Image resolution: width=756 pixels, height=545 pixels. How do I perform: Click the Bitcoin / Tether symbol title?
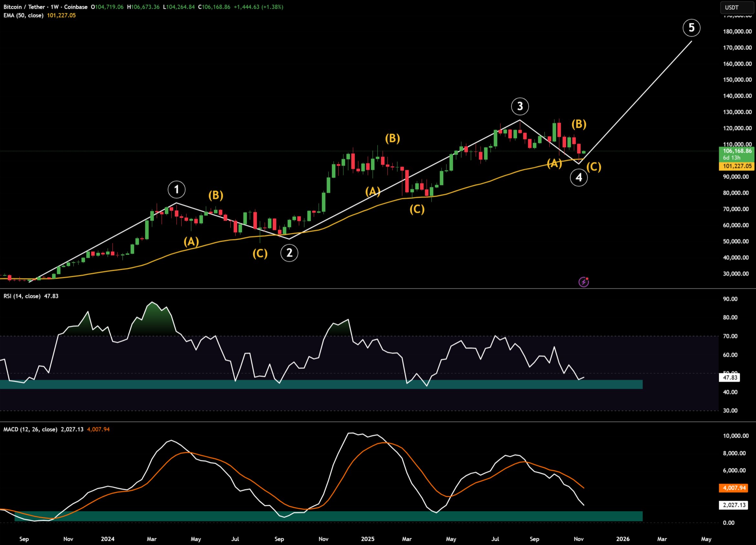24,7
